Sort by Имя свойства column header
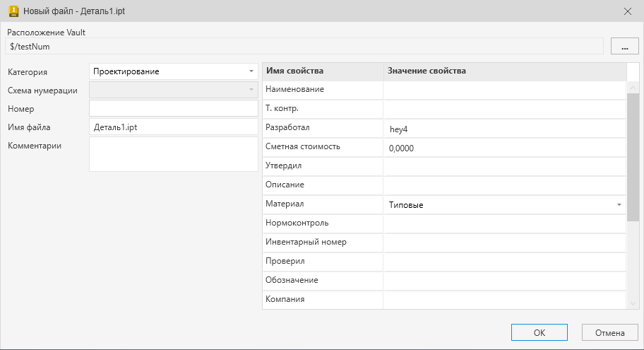 click(x=323, y=71)
